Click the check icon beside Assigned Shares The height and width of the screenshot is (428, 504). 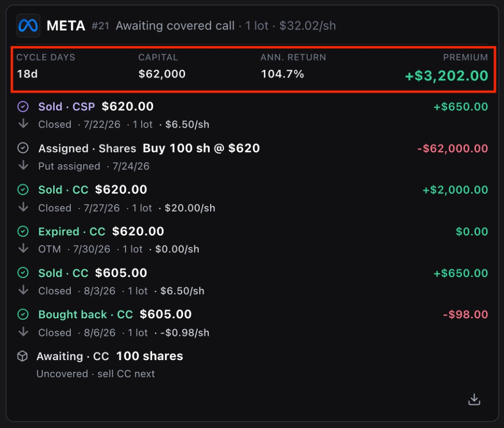(x=23, y=148)
